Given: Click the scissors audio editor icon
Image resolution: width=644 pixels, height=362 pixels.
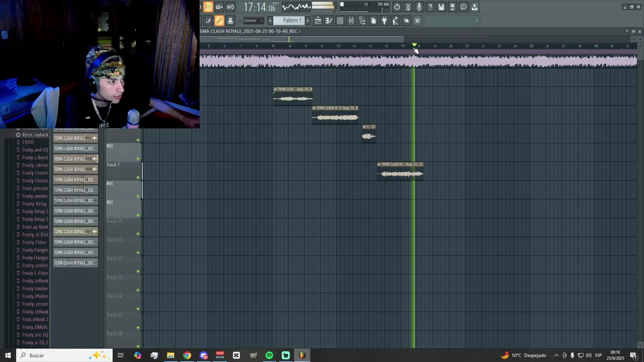Looking at the screenshot, I should (408, 7).
